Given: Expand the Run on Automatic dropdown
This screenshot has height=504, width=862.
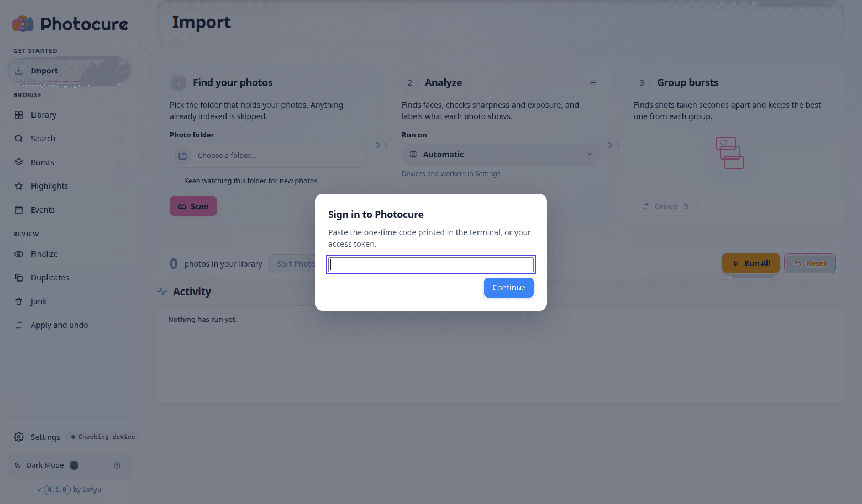Looking at the screenshot, I should pos(501,155).
